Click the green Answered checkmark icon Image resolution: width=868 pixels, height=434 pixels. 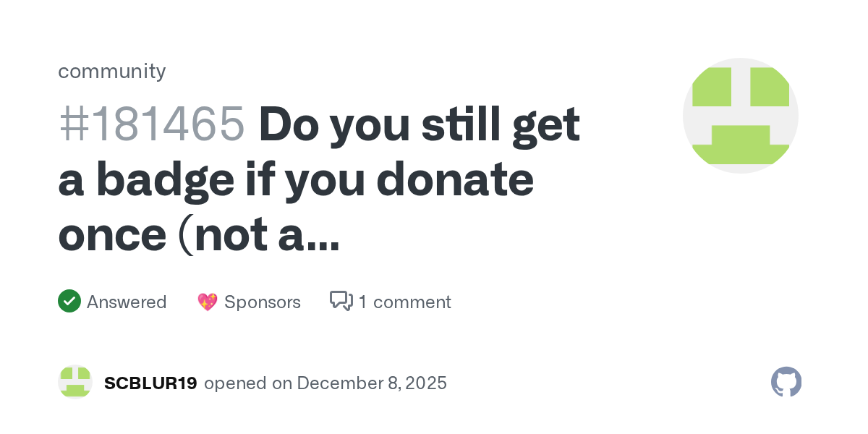(x=69, y=301)
